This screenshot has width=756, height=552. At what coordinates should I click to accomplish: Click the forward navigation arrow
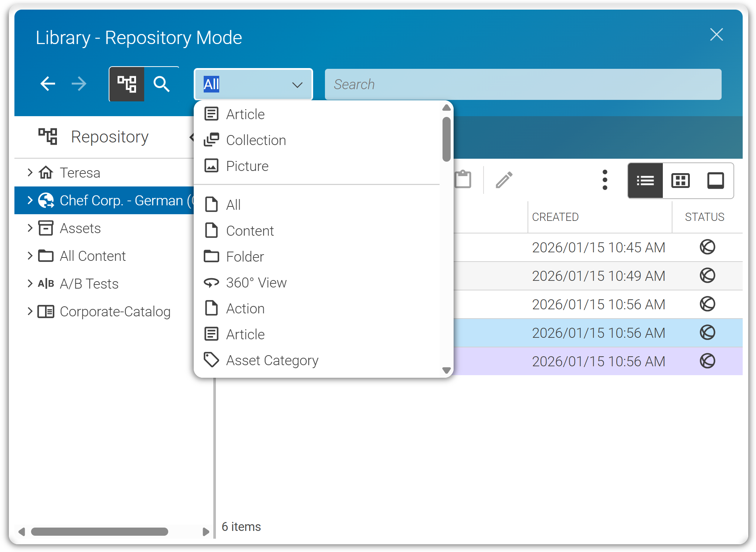click(x=79, y=84)
